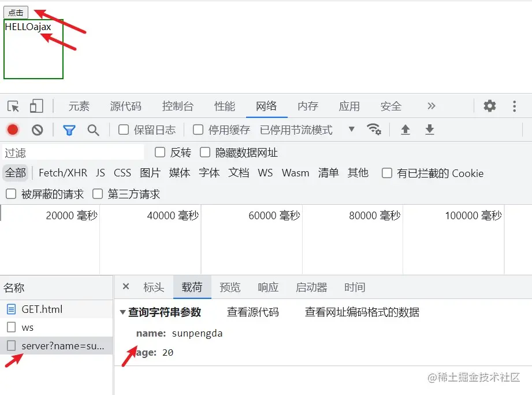The width and height of the screenshot is (532, 395).
Task: Activate the inspect element picker icon
Action: coord(13,106)
